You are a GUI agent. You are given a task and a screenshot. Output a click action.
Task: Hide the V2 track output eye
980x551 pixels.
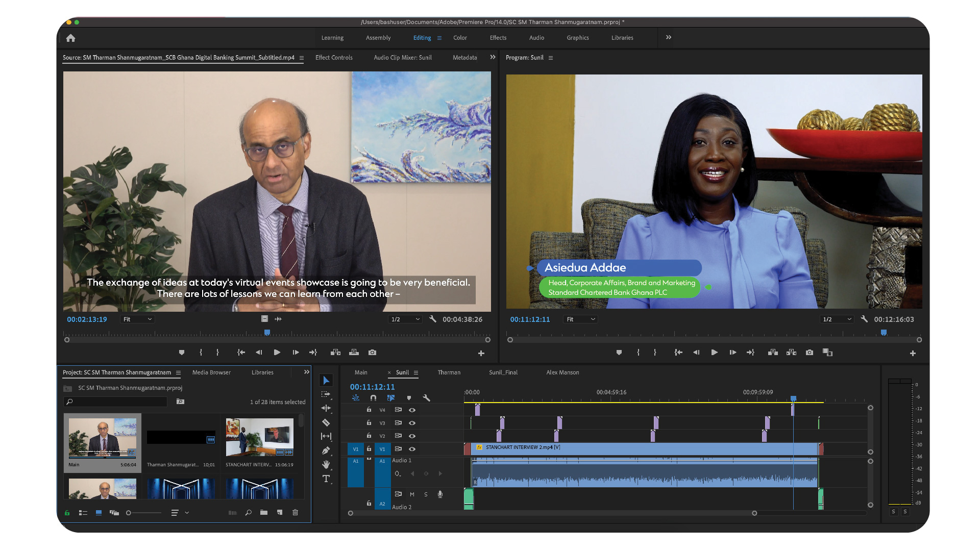(x=412, y=436)
